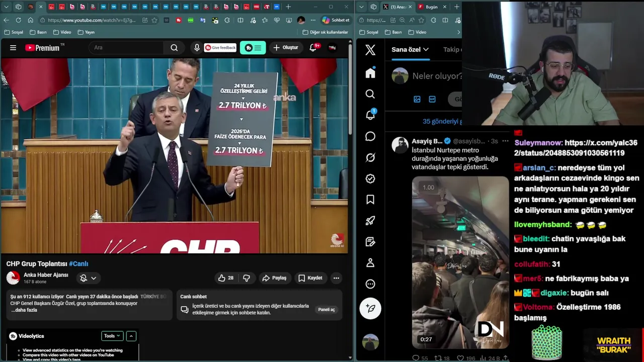
Task: Save video with the Kaydet button
Action: 310,278
